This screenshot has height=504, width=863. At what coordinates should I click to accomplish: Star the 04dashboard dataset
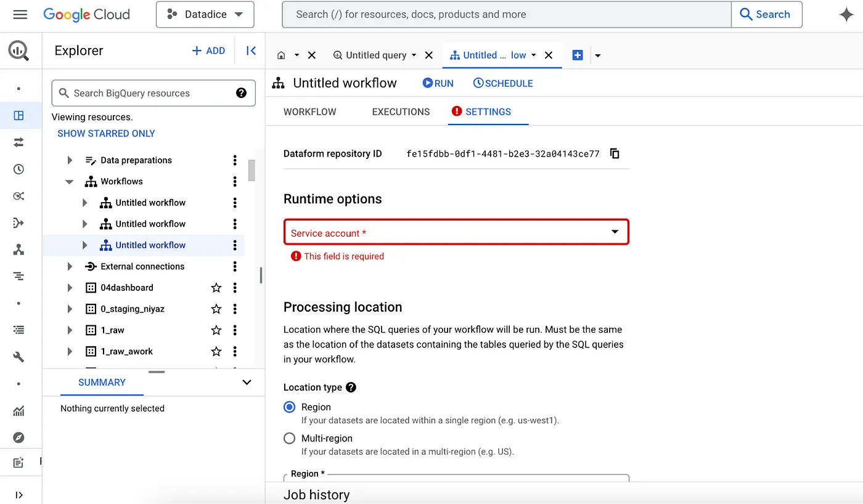pyautogui.click(x=216, y=288)
